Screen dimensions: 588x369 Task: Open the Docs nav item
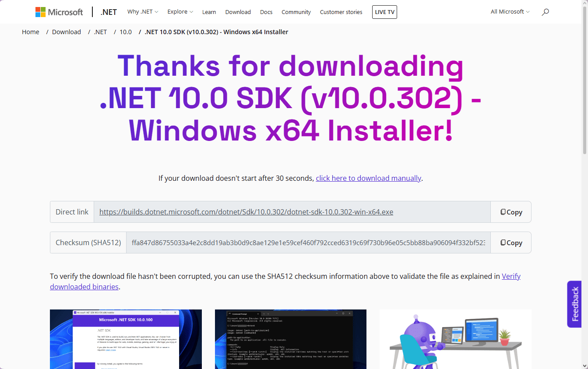click(266, 12)
